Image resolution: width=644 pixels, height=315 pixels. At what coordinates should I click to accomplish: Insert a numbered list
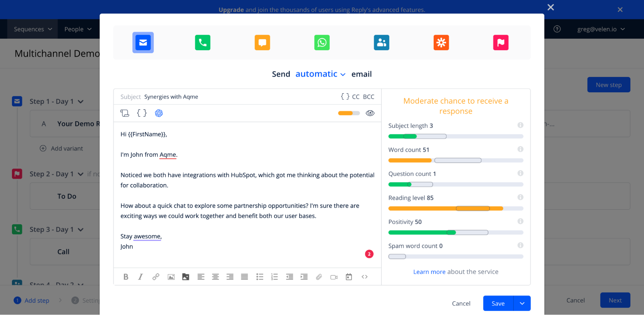pyautogui.click(x=274, y=277)
